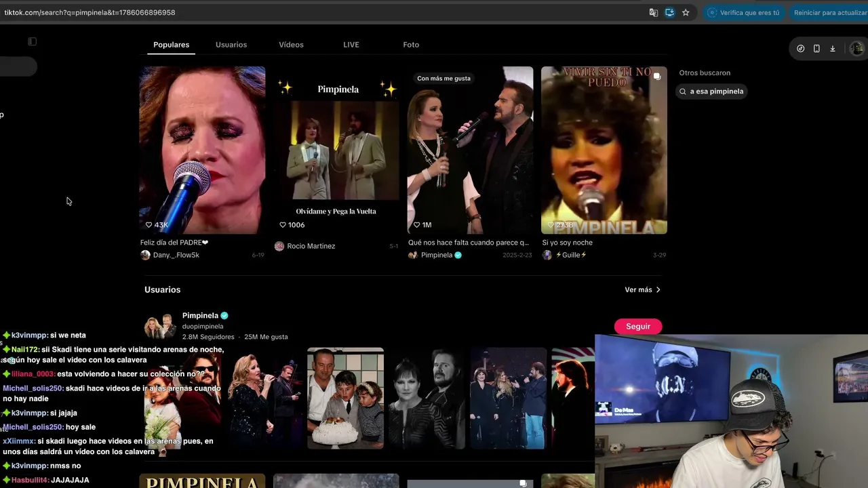
Task: Open the profile avatar in top toolbar
Action: tap(856, 48)
